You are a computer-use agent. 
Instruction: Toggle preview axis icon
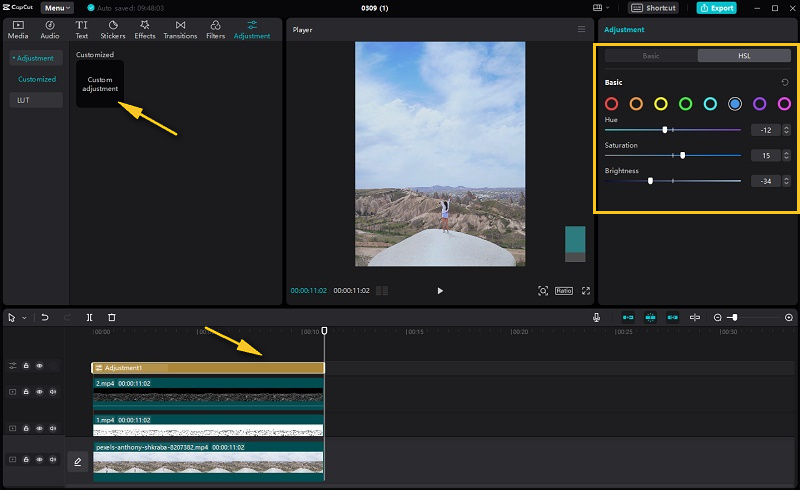pos(695,317)
